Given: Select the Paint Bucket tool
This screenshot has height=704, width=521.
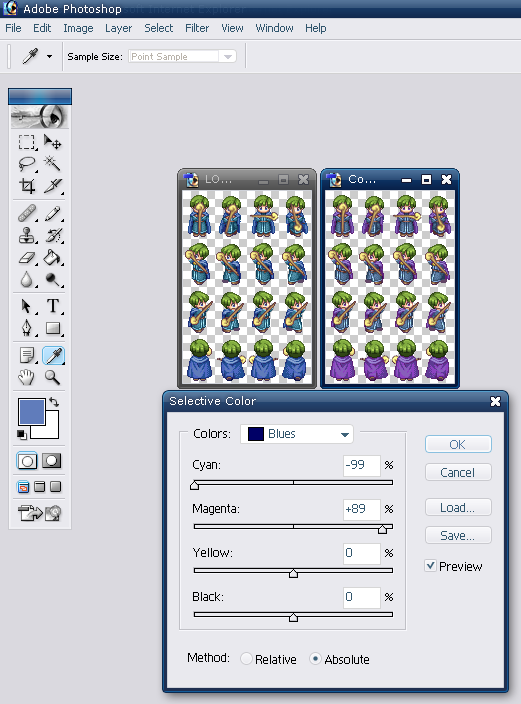Looking at the screenshot, I should 53,258.
